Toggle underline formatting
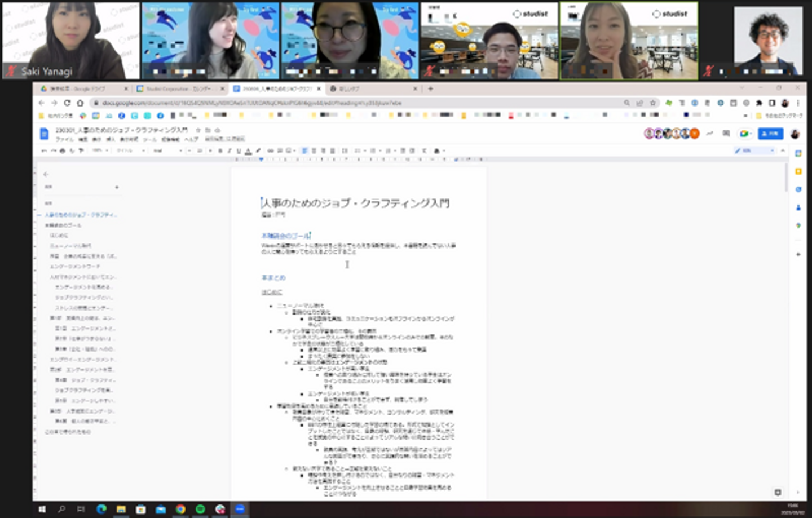Image resolution: width=812 pixels, height=518 pixels. (239, 151)
